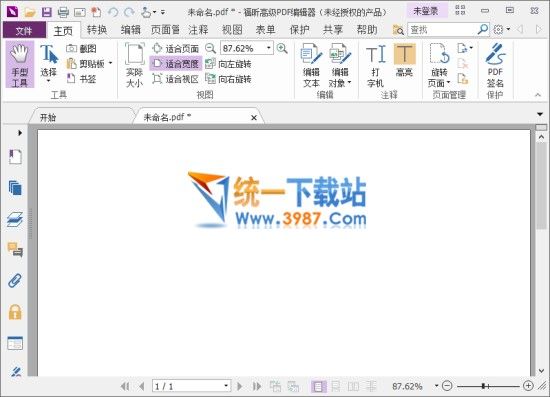Expand the quick access toolbar customize arrow
Image resolution: width=550 pixels, height=397 pixels.
coord(163,13)
